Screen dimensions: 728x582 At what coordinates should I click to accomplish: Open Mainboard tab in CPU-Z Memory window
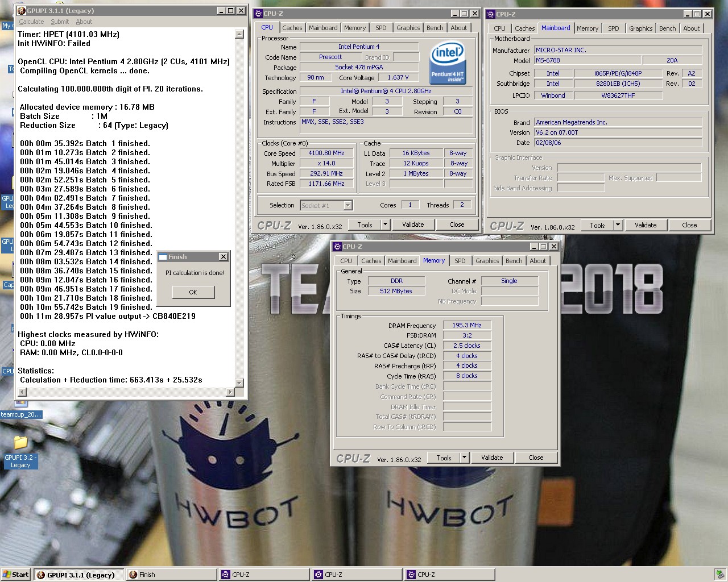point(402,261)
